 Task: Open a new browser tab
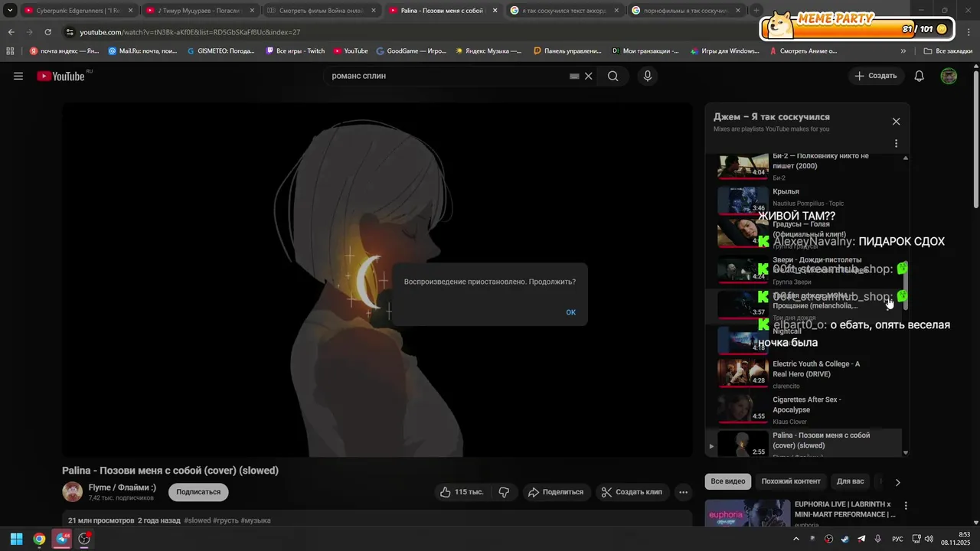click(756, 11)
